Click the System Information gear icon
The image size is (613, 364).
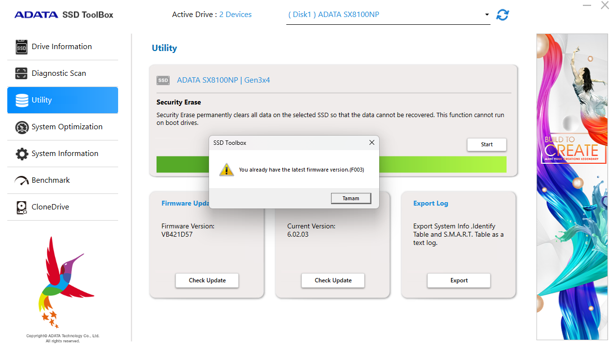22,154
